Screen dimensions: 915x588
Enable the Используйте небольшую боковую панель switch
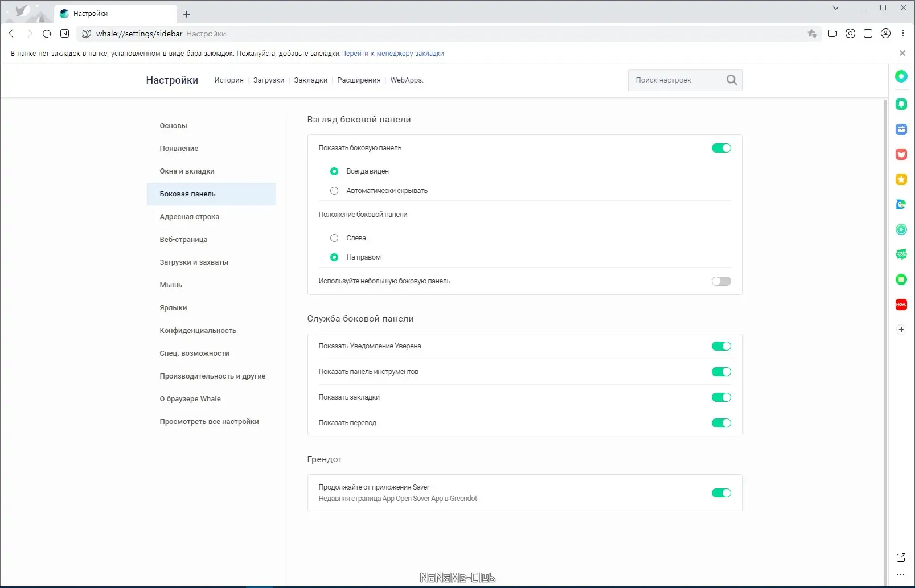721,281
